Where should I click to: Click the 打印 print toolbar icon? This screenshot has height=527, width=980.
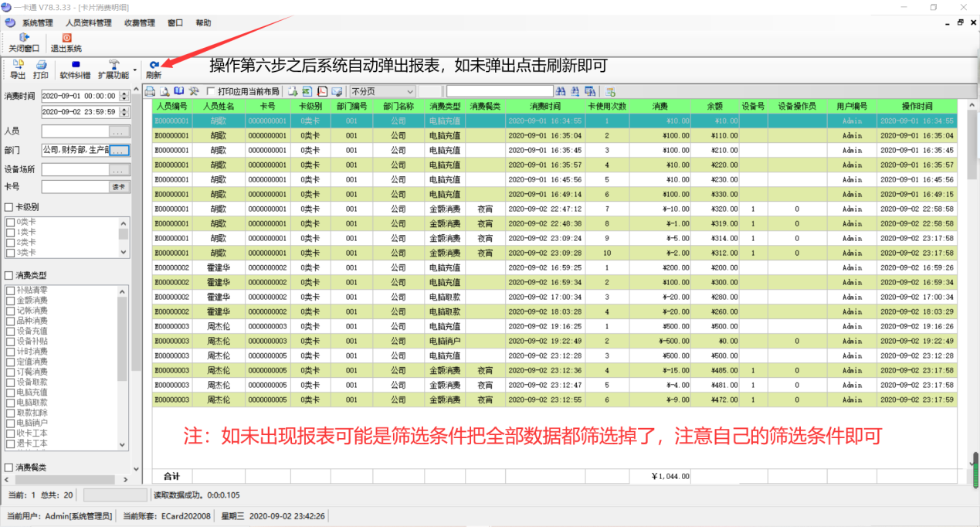tap(41, 65)
